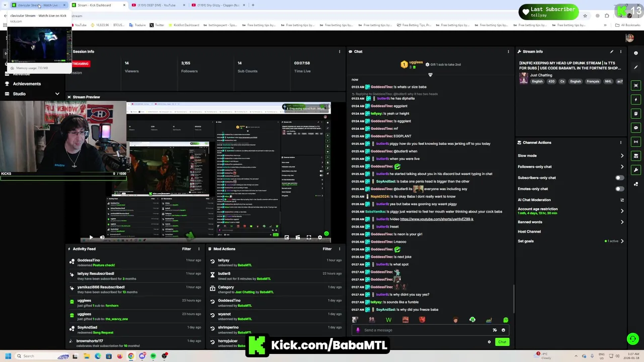
Task: Click tellyay Resubscribed! in Activity Feed
Action: (96, 274)
